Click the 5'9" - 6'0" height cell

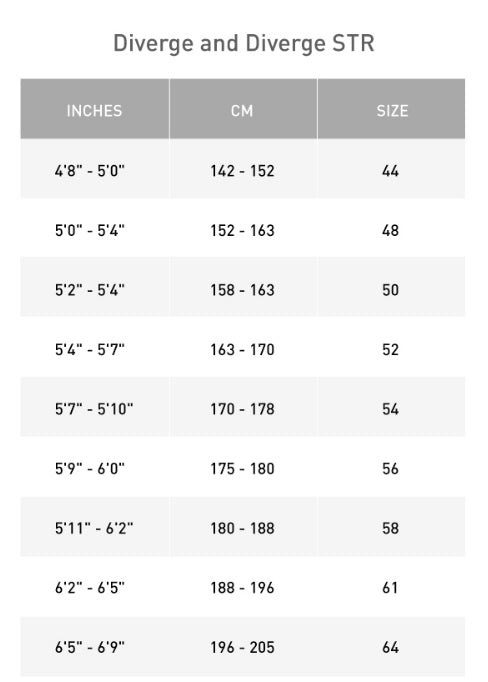point(95,467)
